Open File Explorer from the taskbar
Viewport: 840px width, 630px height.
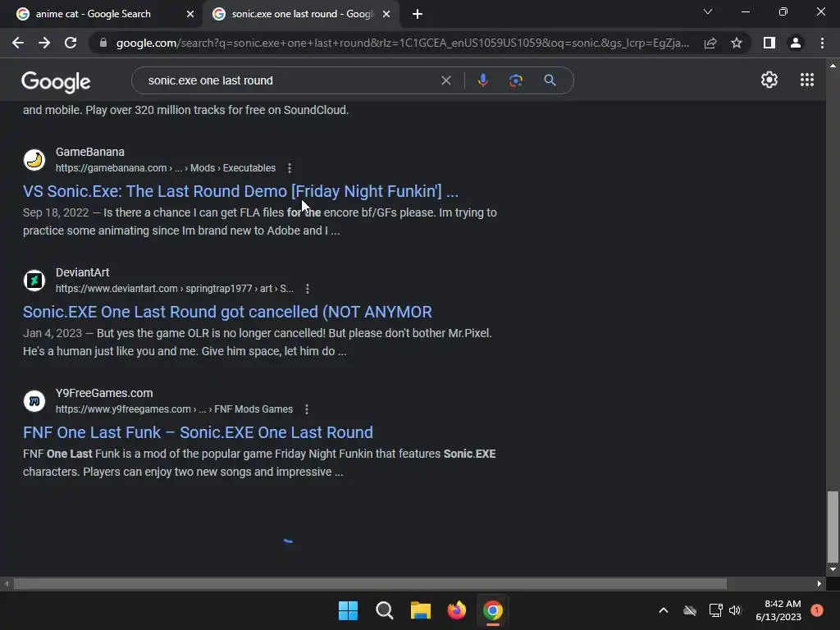(421, 610)
